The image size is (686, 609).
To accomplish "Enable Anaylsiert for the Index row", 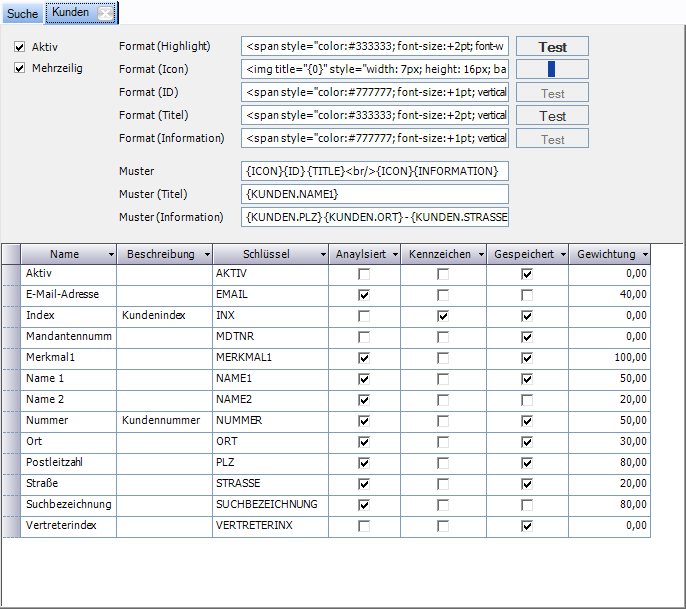I will 364,315.
